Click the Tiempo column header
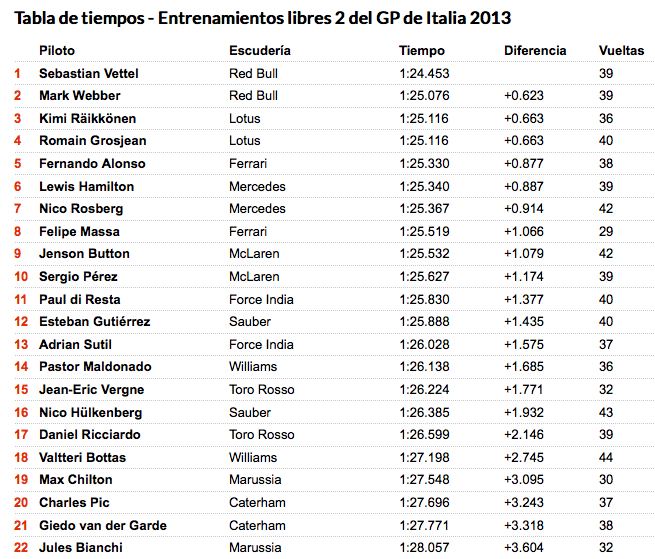 (421, 51)
